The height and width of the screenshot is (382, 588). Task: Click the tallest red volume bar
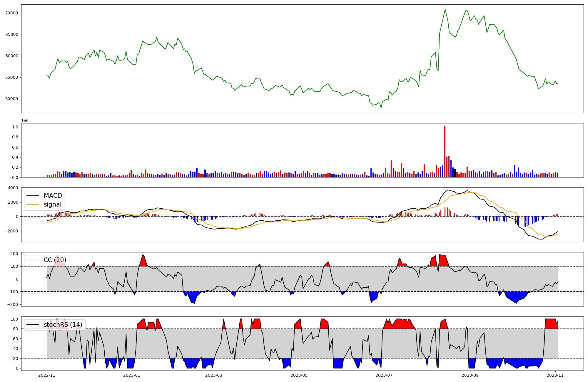tap(445, 151)
